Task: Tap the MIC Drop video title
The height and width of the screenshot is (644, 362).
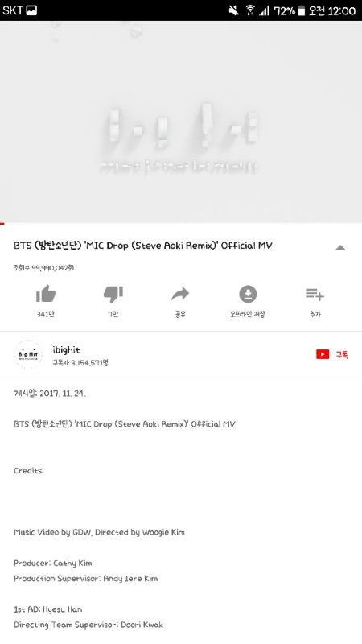Action: point(143,246)
